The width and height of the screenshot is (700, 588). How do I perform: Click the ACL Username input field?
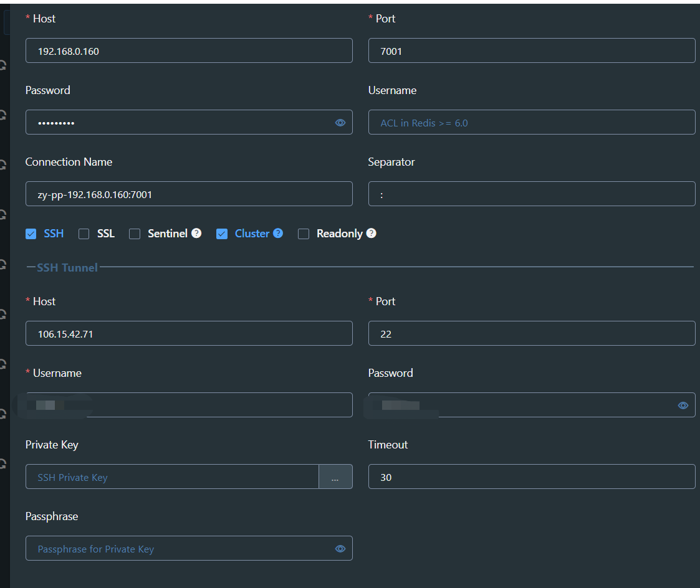(x=532, y=122)
